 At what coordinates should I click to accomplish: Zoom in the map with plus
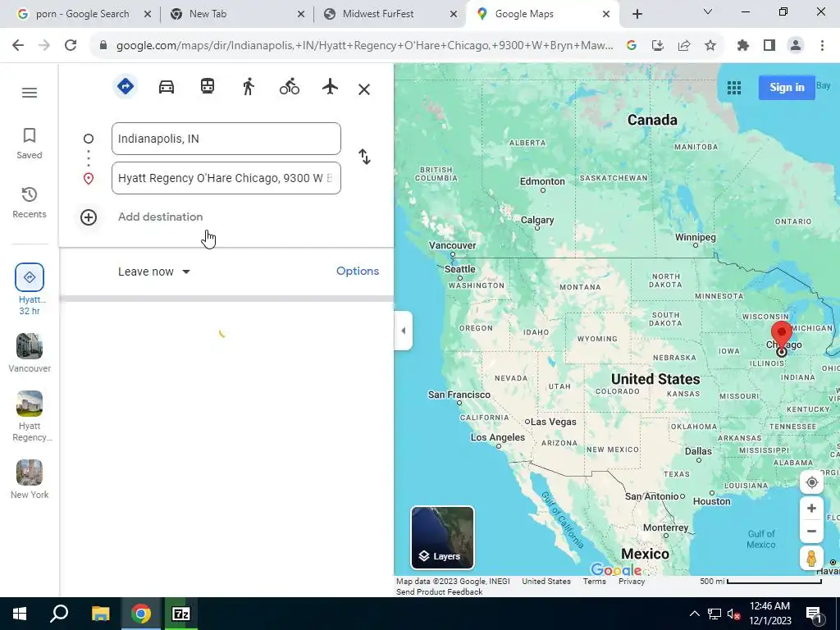(811, 509)
